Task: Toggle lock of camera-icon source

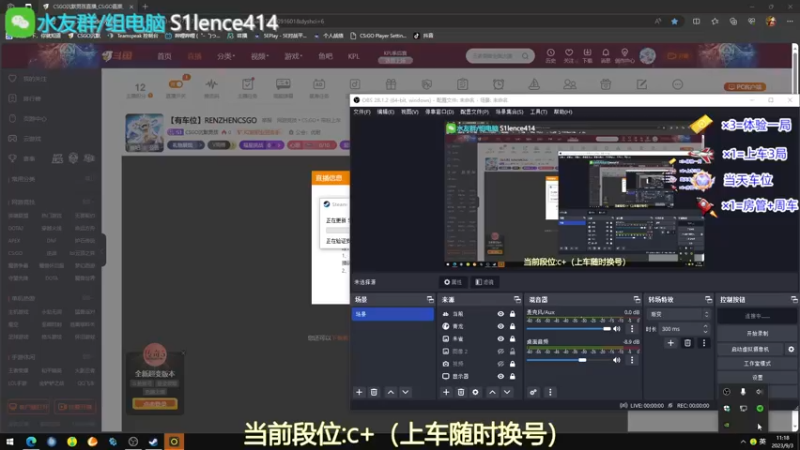Action: pos(512,364)
